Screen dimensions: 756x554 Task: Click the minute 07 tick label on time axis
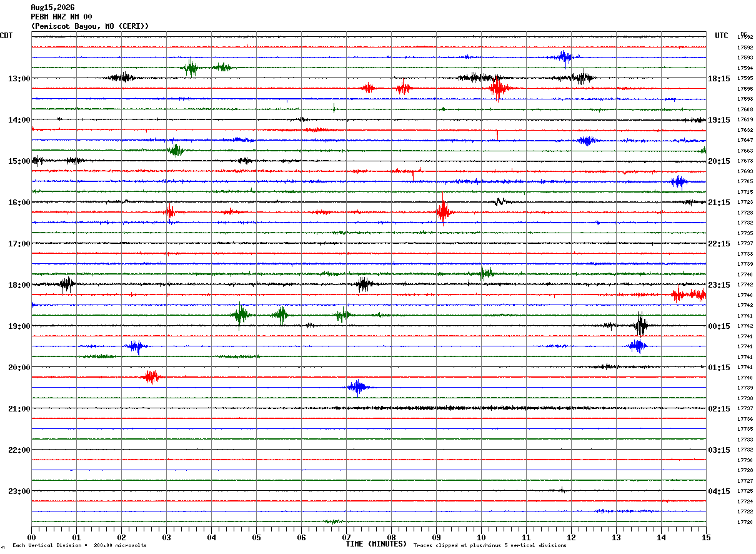(346, 537)
